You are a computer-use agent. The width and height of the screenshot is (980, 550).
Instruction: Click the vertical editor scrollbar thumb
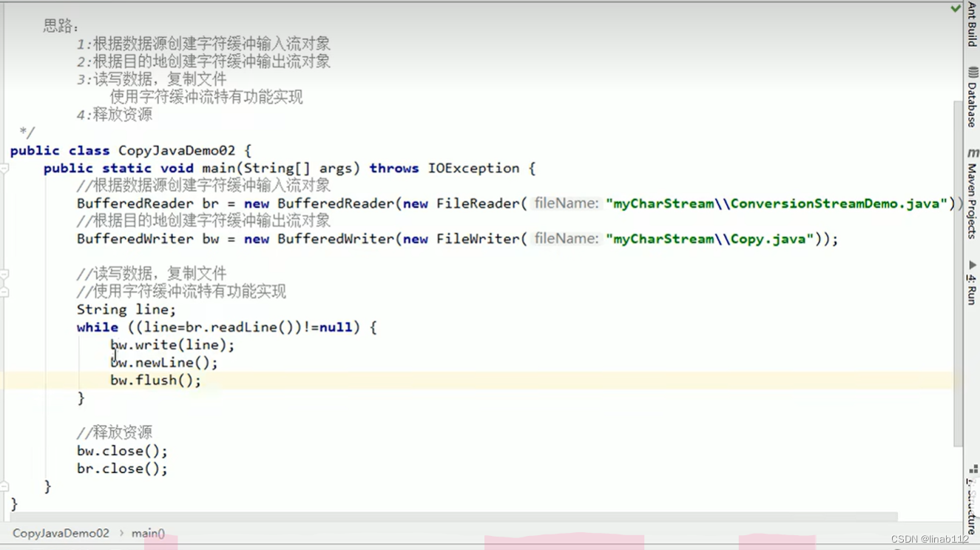pyautogui.click(x=959, y=274)
